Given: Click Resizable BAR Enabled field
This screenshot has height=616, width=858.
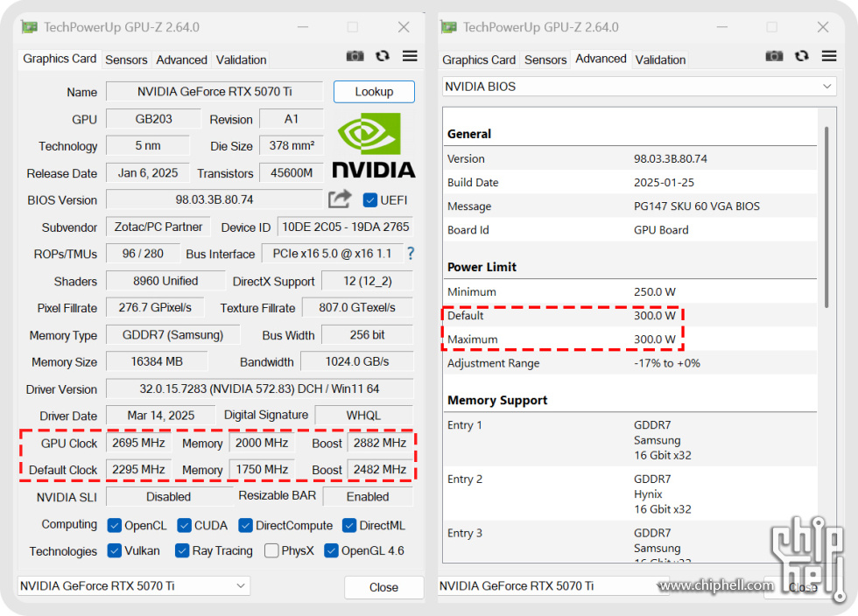Looking at the screenshot, I should [368, 496].
